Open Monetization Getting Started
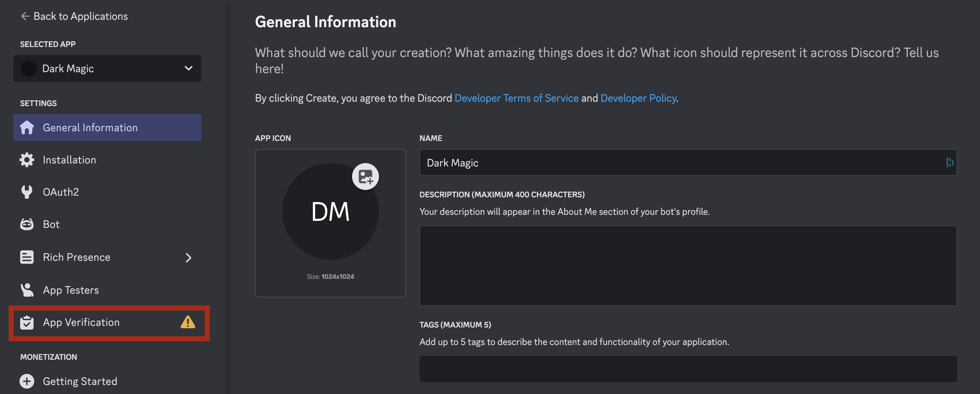The height and width of the screenshot is (394, 980). coord(107,382)
